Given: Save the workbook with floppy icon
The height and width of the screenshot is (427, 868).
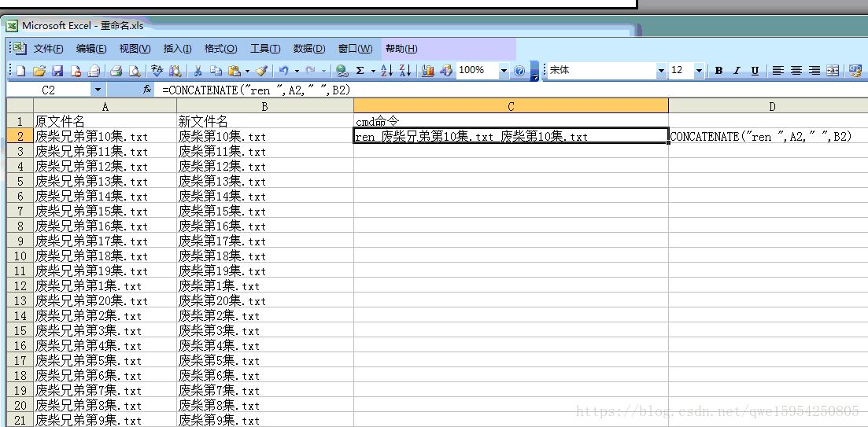Looking at the screenshot, I should (57, 71).
